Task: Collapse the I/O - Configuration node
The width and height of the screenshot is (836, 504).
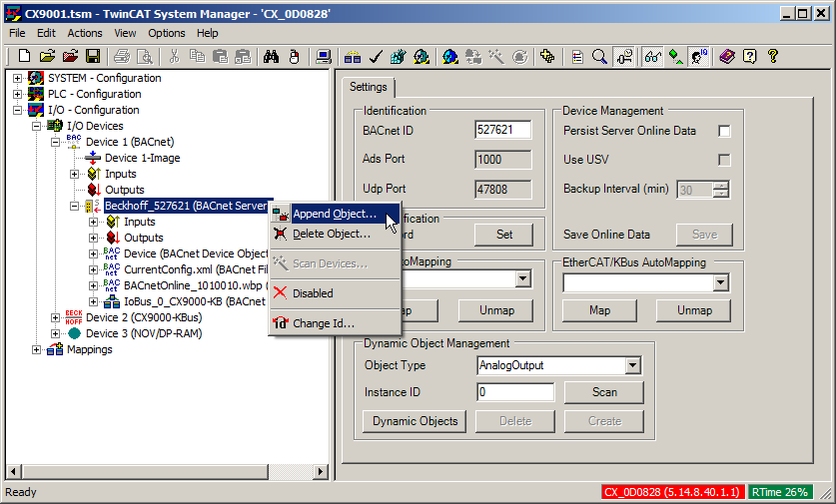Action: tap(18, 111)
